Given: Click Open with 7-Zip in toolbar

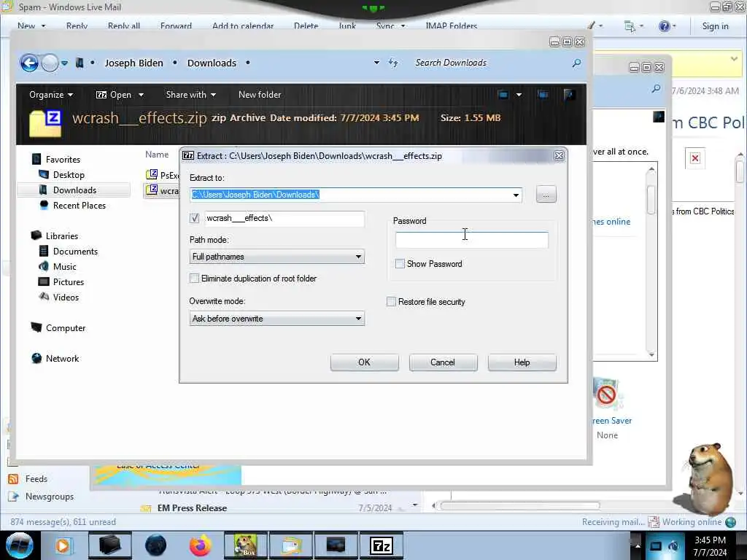Looking at the screenshot, I should (x=114, y=95).
